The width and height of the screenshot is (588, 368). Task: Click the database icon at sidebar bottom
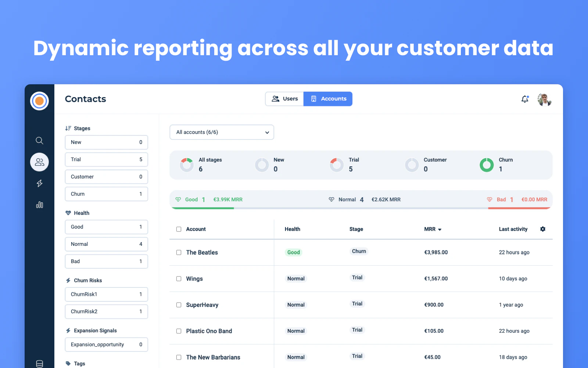coord(39,364)
